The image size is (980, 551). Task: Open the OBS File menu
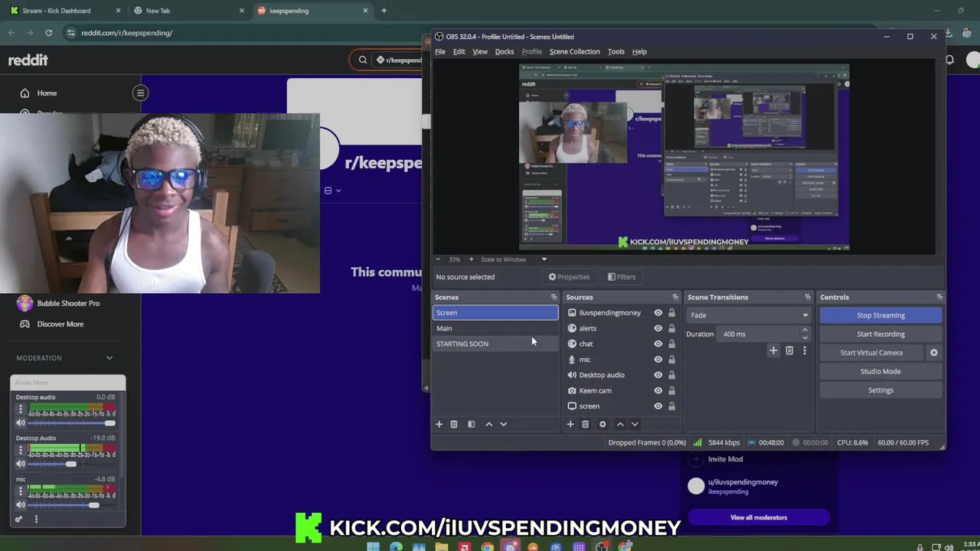tap(440, 51)
